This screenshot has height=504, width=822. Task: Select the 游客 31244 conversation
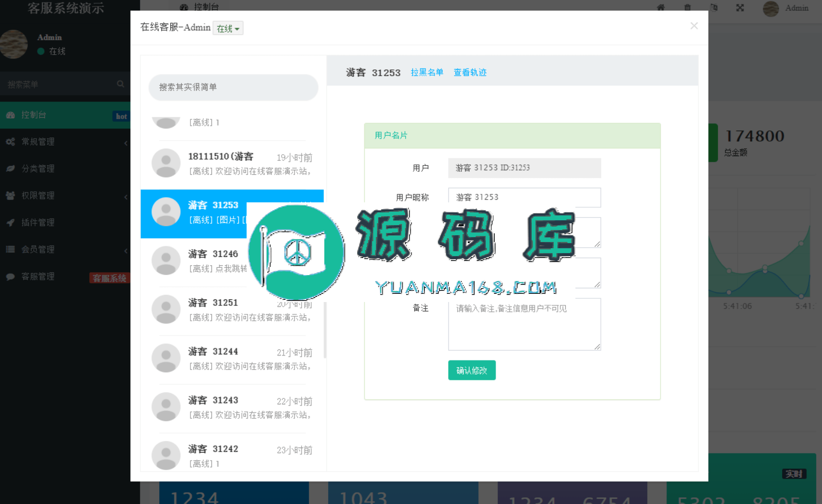(x=232, y=360)
